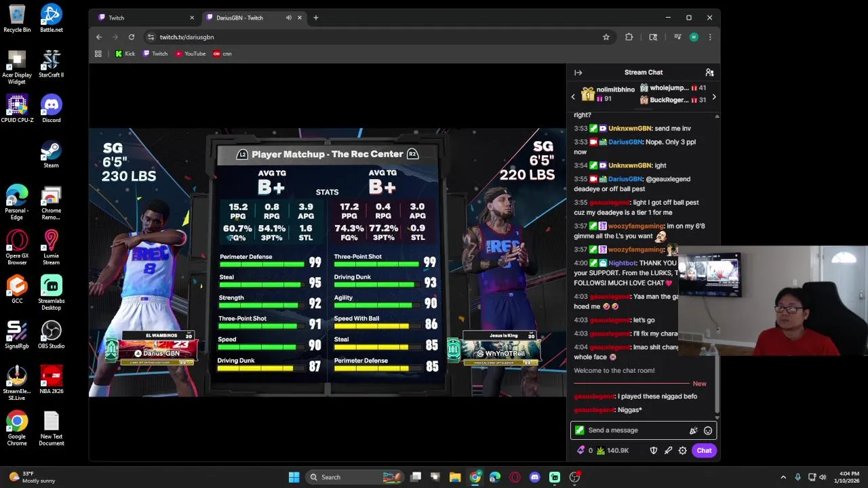Viewport: 868px width, 488px height.
Task: Click the taskbar Search box
Action: tap(355, 477)
